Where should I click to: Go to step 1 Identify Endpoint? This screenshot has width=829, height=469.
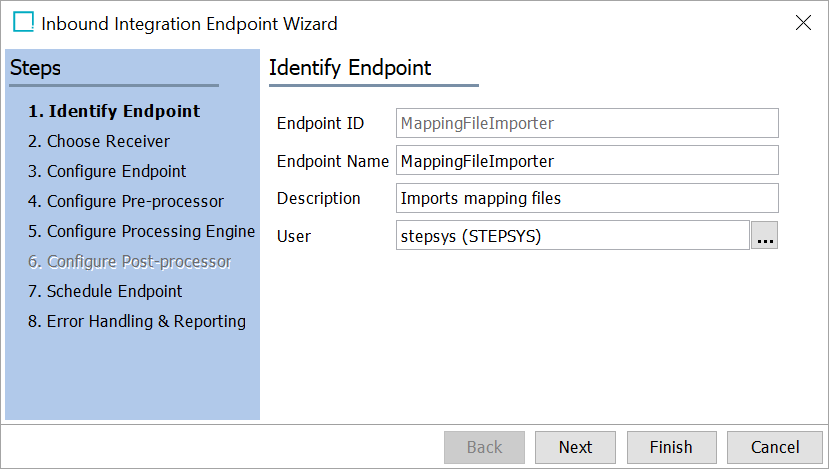114,111
